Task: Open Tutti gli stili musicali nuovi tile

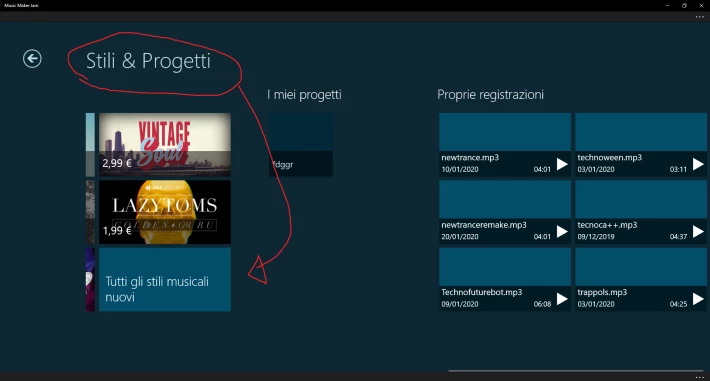Action: 165,280
